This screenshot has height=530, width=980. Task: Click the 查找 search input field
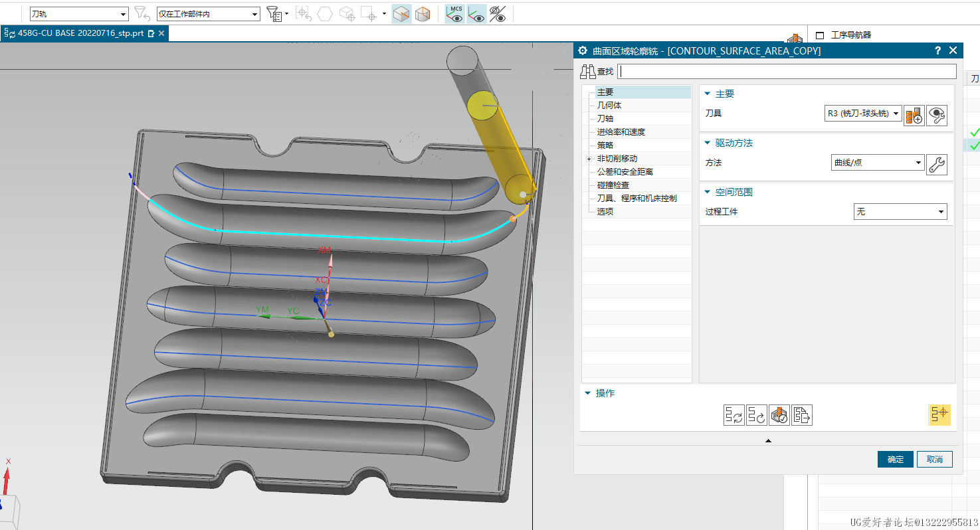click(x=787, y=71)
